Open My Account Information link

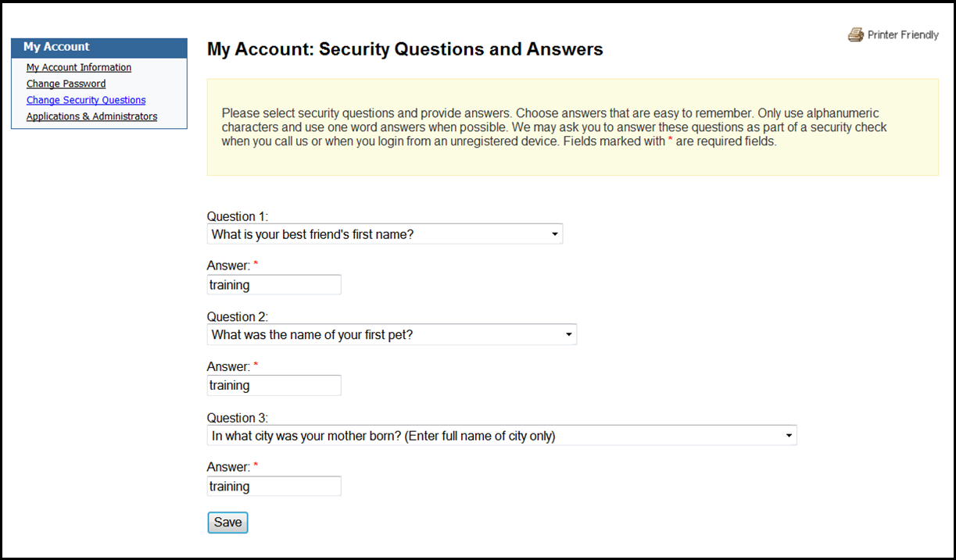tap(79, 68)
